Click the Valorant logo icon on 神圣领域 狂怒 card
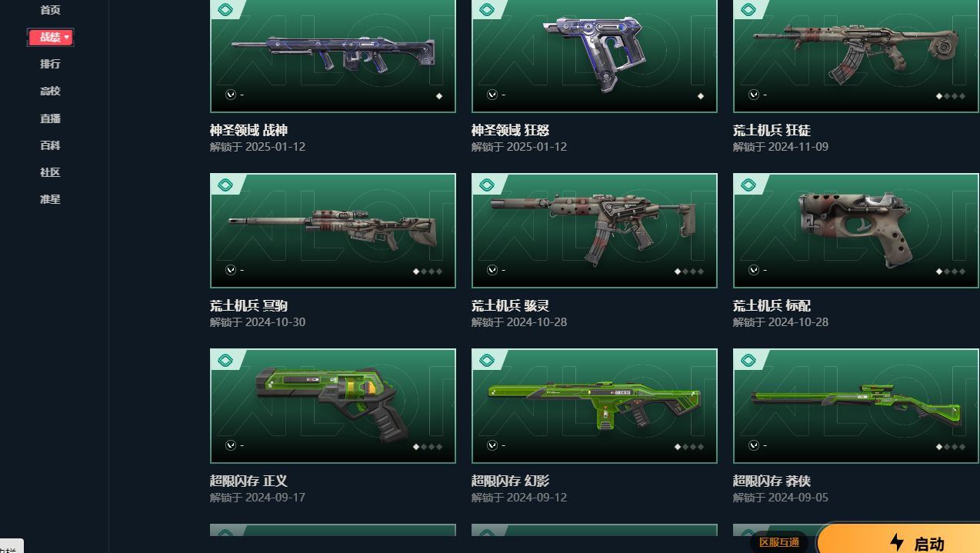The height and width of the screenshot is (553, 980). pos(492,95)
